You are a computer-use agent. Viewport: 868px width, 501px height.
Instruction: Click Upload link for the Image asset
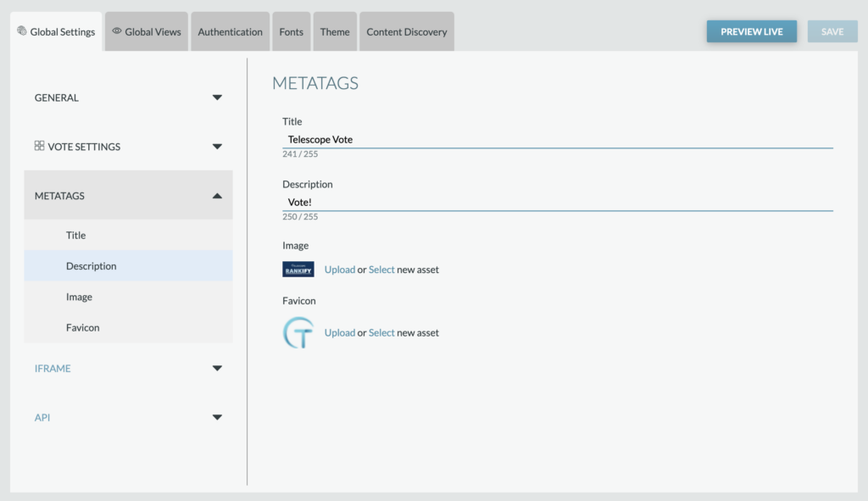340,270
